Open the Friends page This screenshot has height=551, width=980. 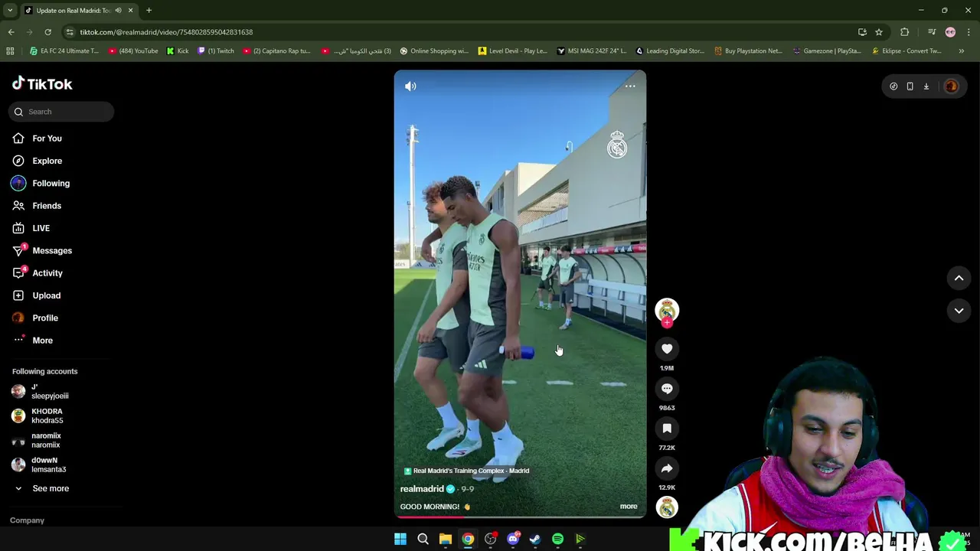pos(47,206)
